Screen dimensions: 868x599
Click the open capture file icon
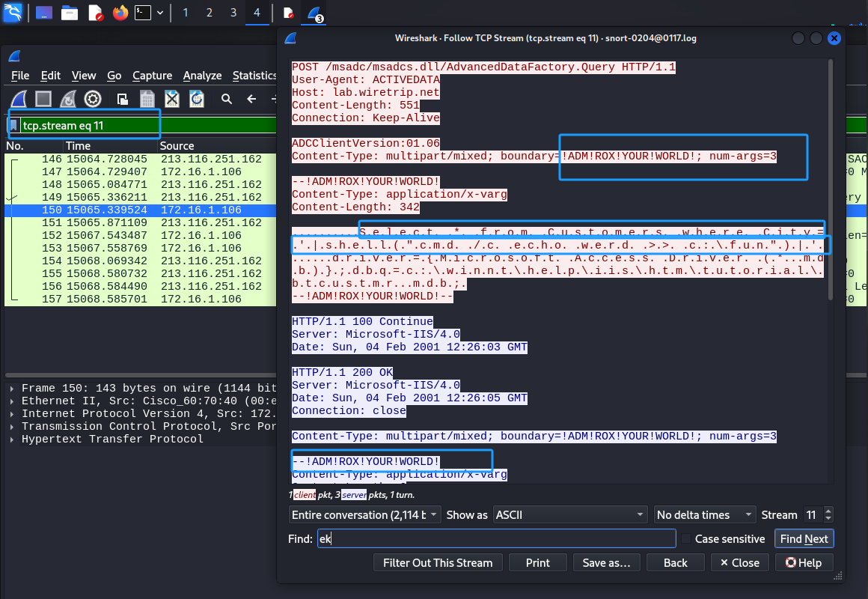(x=122, y=99)
